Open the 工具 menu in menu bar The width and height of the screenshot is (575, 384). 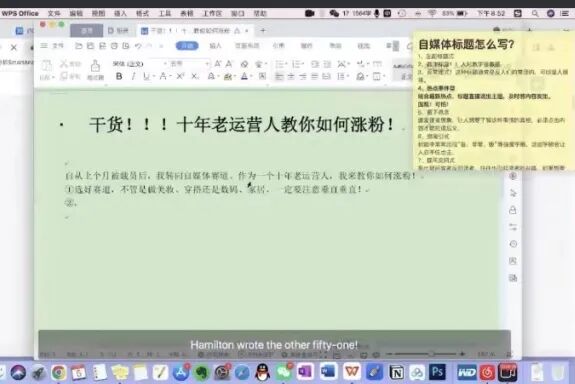(165, 14)
